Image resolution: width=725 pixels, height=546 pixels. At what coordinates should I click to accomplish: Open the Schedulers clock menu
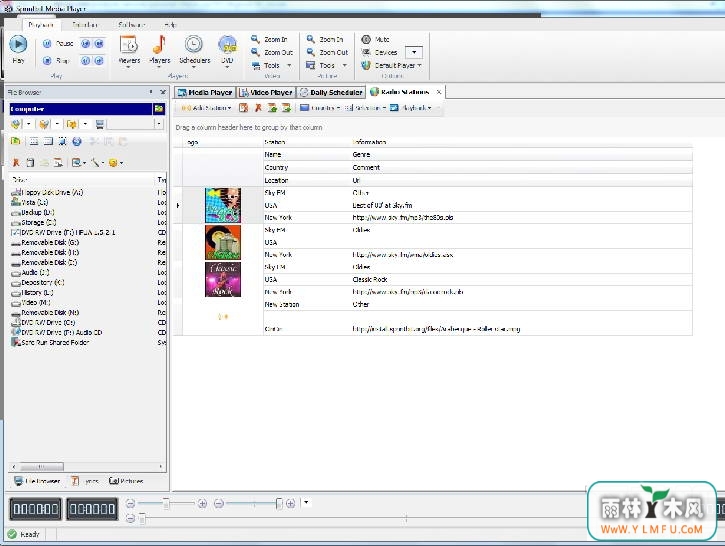[x=194, y=52]
